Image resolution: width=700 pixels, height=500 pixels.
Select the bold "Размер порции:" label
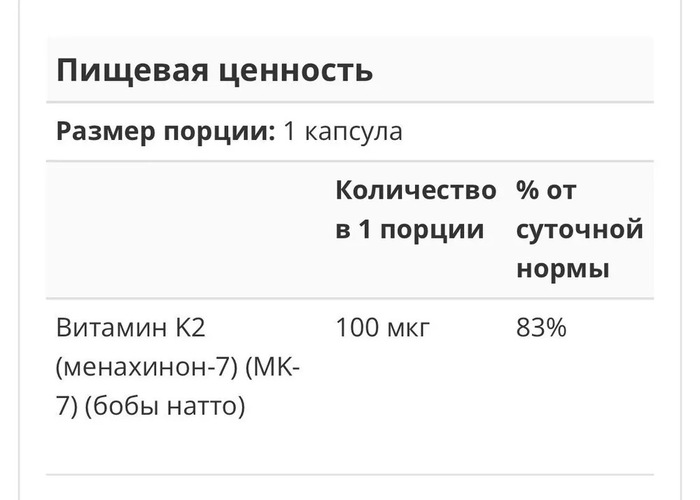coord(165,132)
